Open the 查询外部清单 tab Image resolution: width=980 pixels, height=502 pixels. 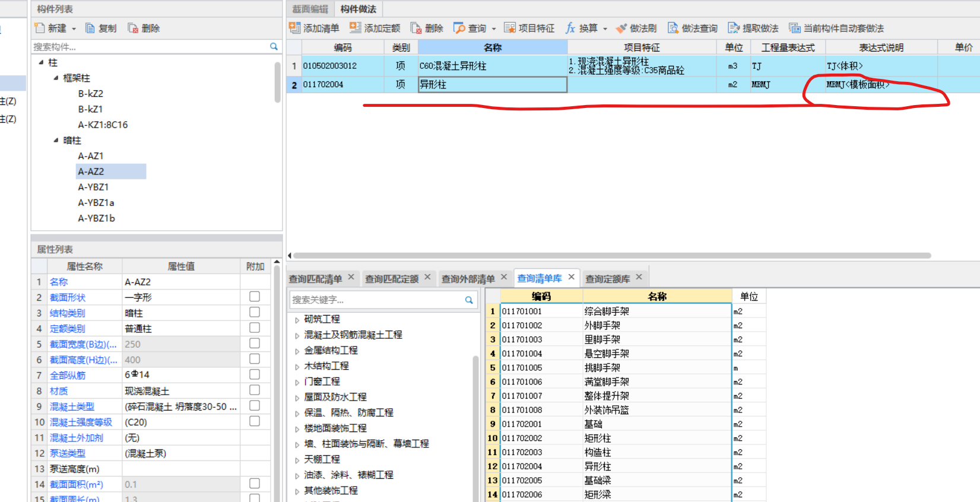point(468,279)
